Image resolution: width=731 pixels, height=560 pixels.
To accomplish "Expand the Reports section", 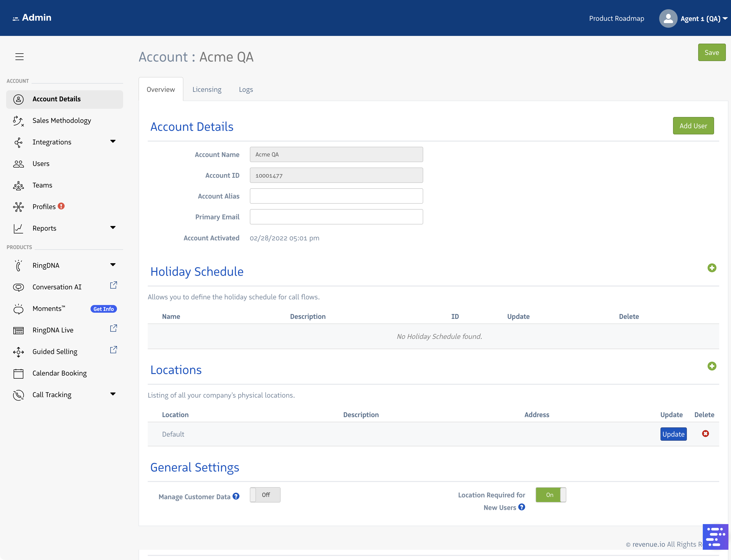I will (x=113, y=228).
